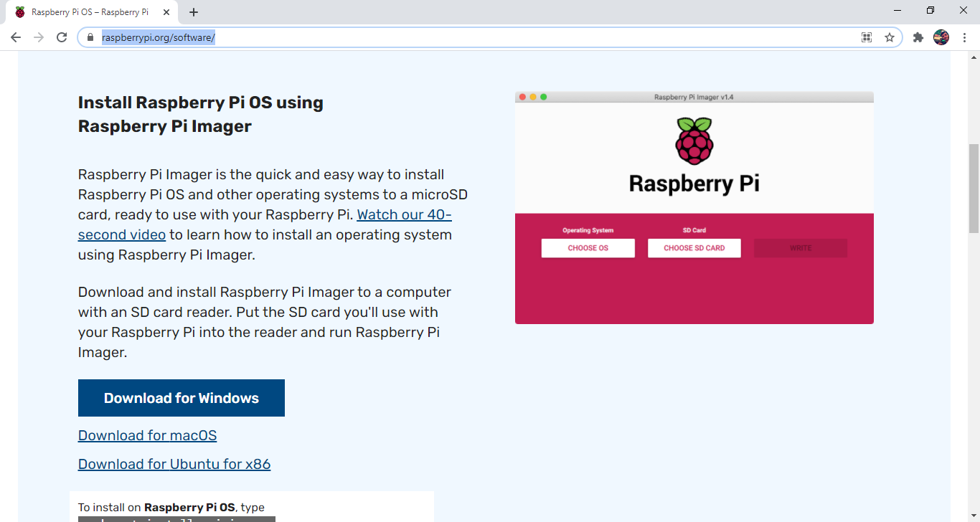
Task: Follow the 'Watch our 40-second video' link
Action: click(x=265, y=224)
